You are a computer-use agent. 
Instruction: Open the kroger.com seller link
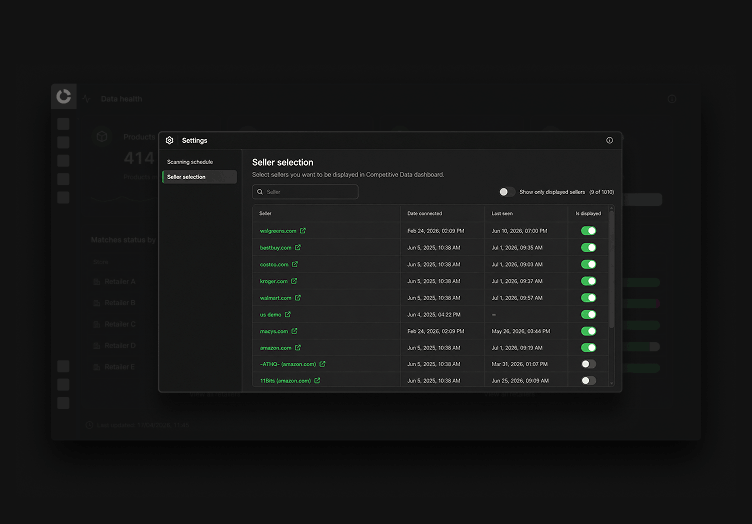pos(273,281)
